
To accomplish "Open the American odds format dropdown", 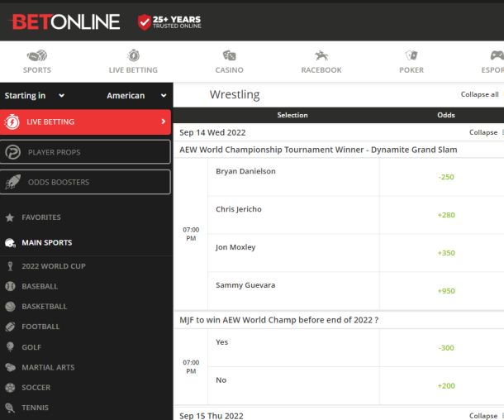I will [136, 96].
